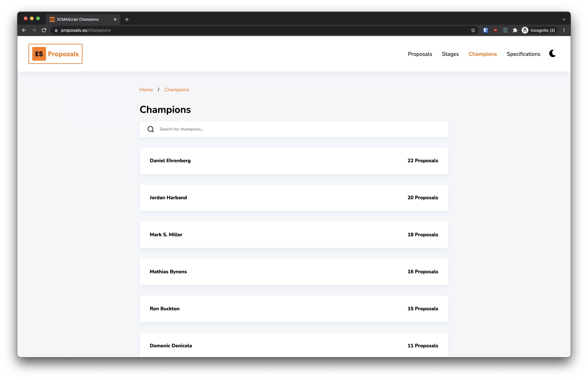Open Chrome's three-dot menu

click(564, 30)
